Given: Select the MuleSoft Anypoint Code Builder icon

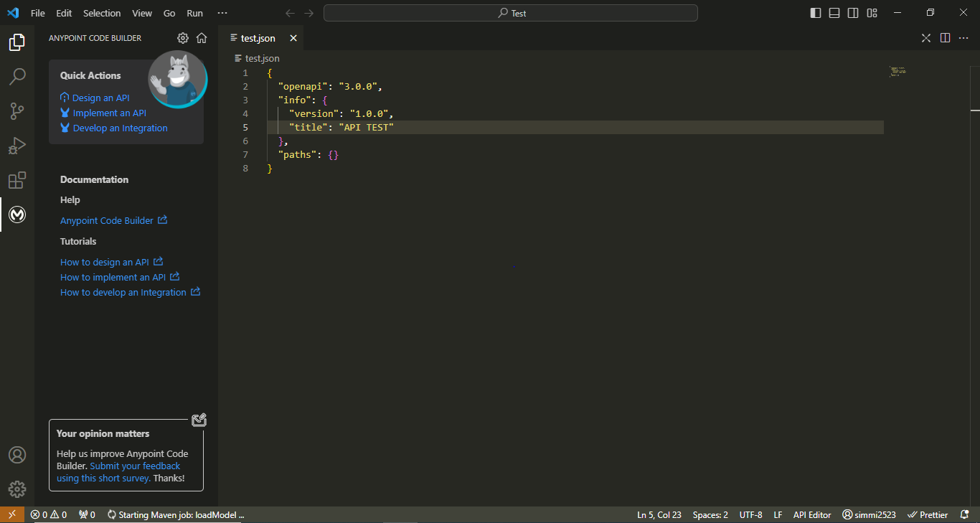Looking at the screenshot, I should click(x=17, y=215).
